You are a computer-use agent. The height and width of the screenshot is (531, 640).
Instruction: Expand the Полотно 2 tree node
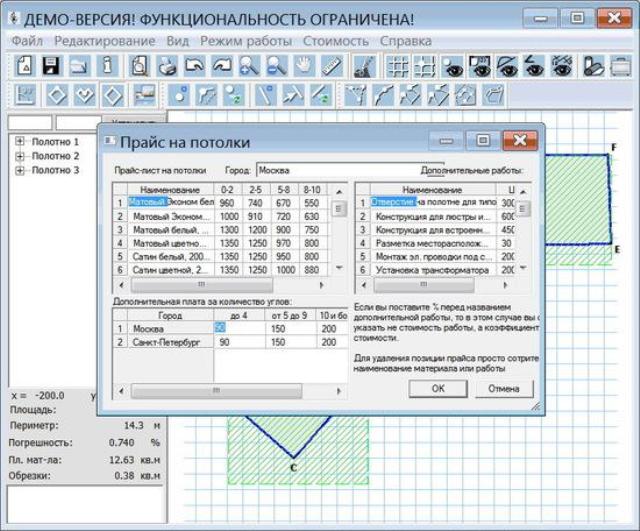click(x=19, y=156)
